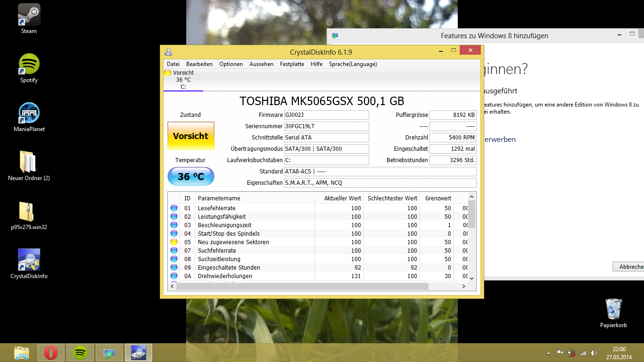This screenshot has height=362, width=644.
Task: Open the Steam desktop shortcut
Action: coord(29,19)
